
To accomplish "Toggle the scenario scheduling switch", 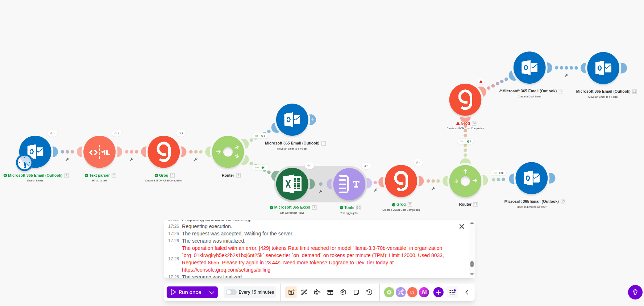I will click(x=231, y=292).
